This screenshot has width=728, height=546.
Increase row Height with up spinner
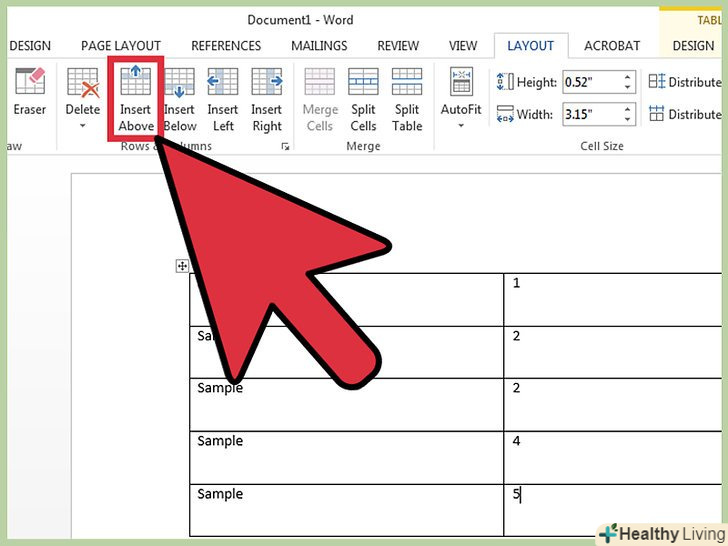coord(628,78)
